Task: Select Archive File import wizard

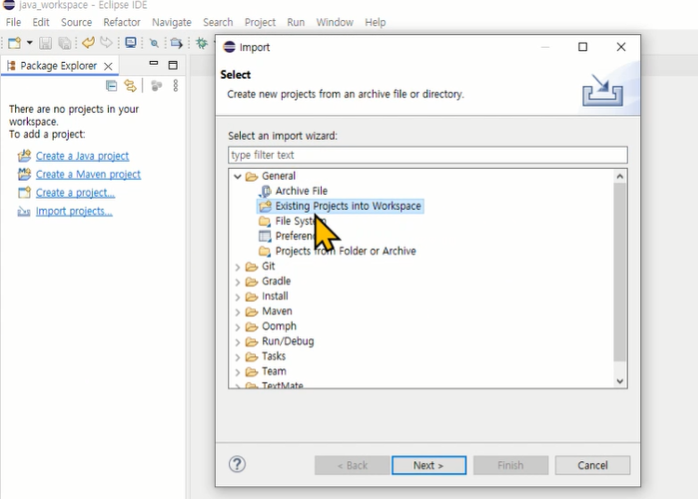Action: [x=301, y=191]
